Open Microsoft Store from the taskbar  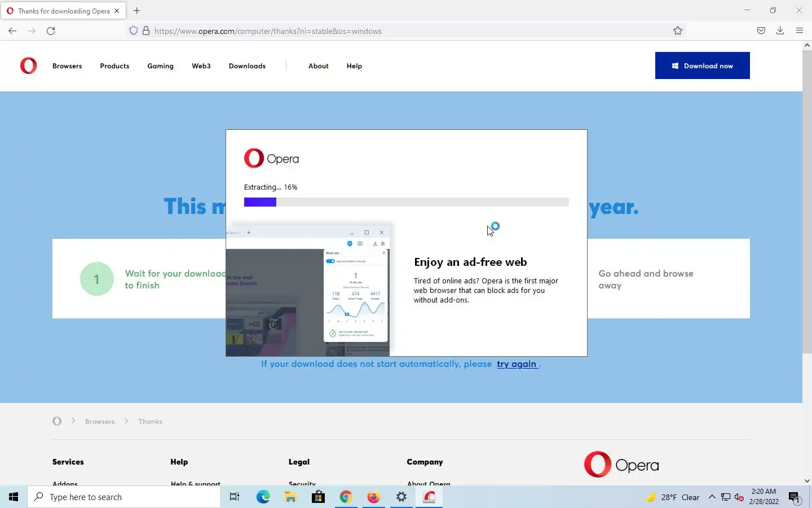coord(318,497)
